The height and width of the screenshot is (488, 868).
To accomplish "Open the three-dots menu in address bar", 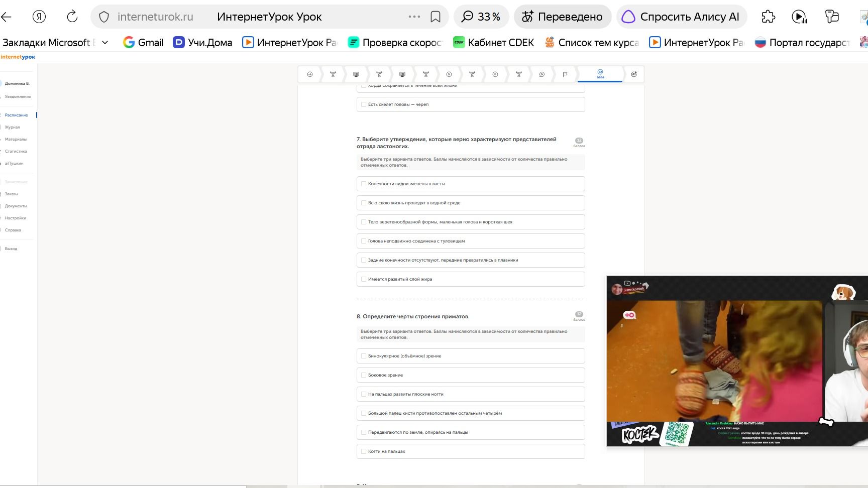I will click(x=414, y=17).
